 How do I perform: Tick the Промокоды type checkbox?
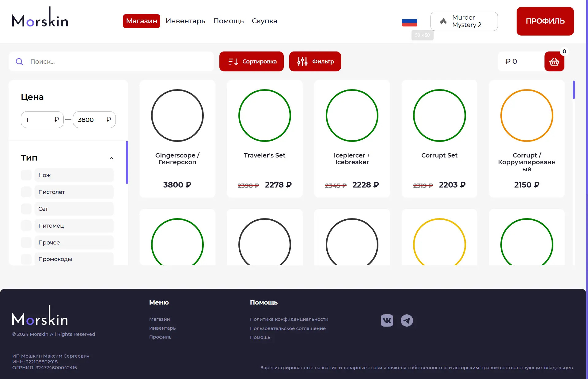[x=26, y=259]
